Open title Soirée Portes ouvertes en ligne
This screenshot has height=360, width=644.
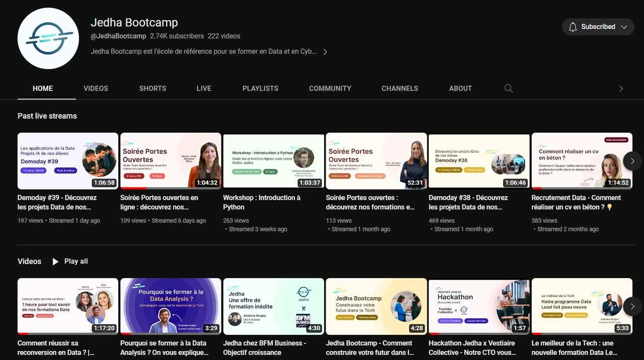[x=159, y=202]
